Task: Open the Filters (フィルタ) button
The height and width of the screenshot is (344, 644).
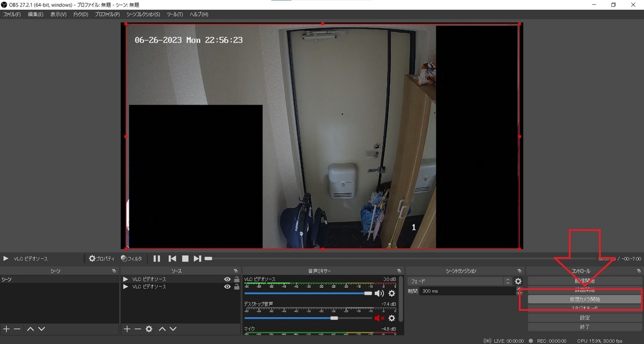Action: tap(131, 259)
